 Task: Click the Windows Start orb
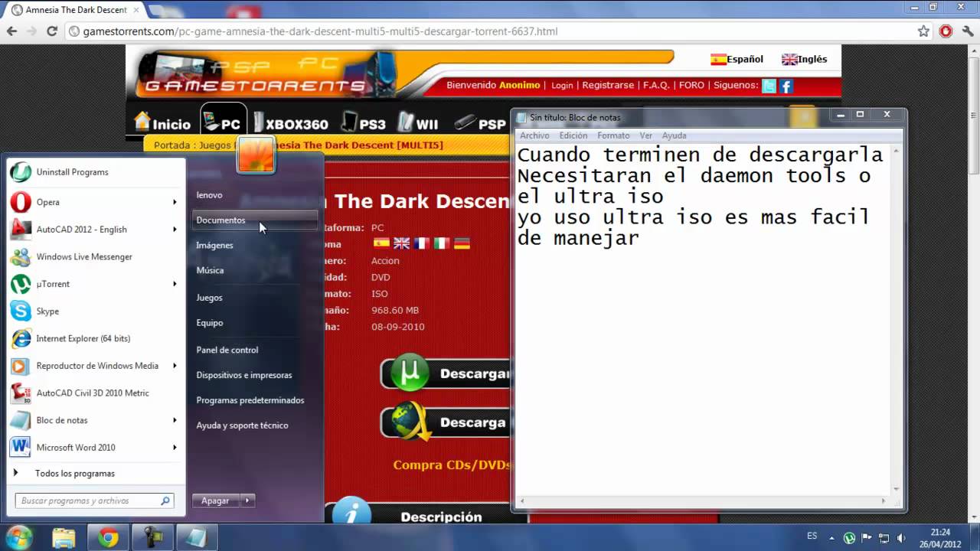point(18,537)
